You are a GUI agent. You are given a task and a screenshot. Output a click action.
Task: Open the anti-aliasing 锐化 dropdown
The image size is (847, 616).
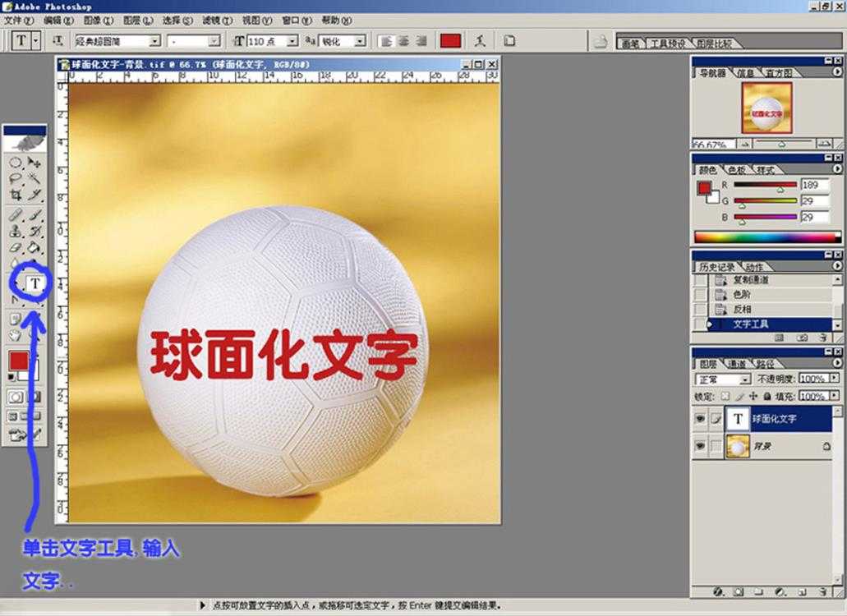pos(361,41)
